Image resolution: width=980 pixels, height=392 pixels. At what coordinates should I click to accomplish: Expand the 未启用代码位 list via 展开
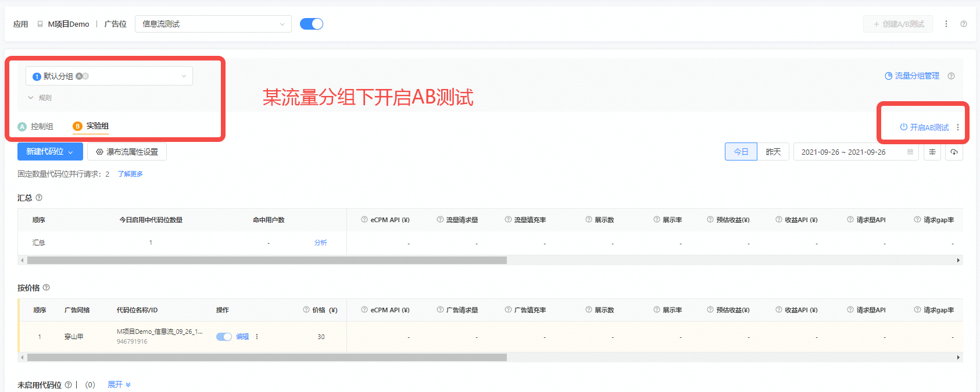click(119, 384)
